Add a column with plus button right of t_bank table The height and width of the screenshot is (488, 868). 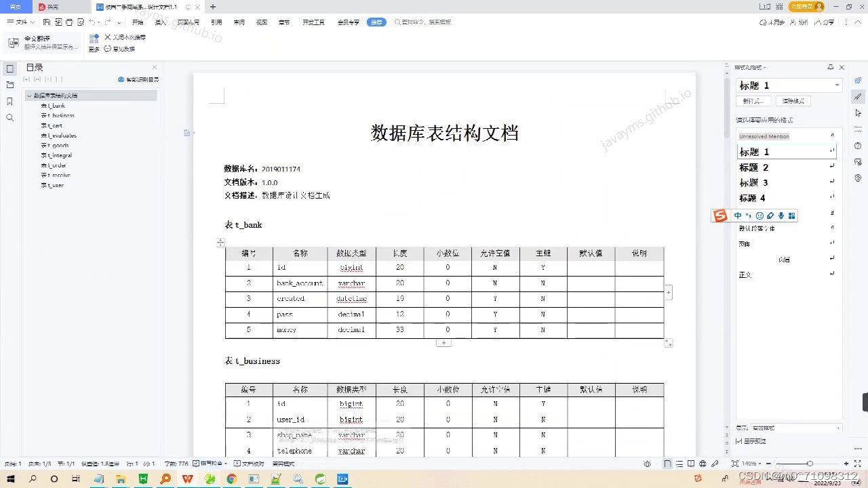pos(669,292)
